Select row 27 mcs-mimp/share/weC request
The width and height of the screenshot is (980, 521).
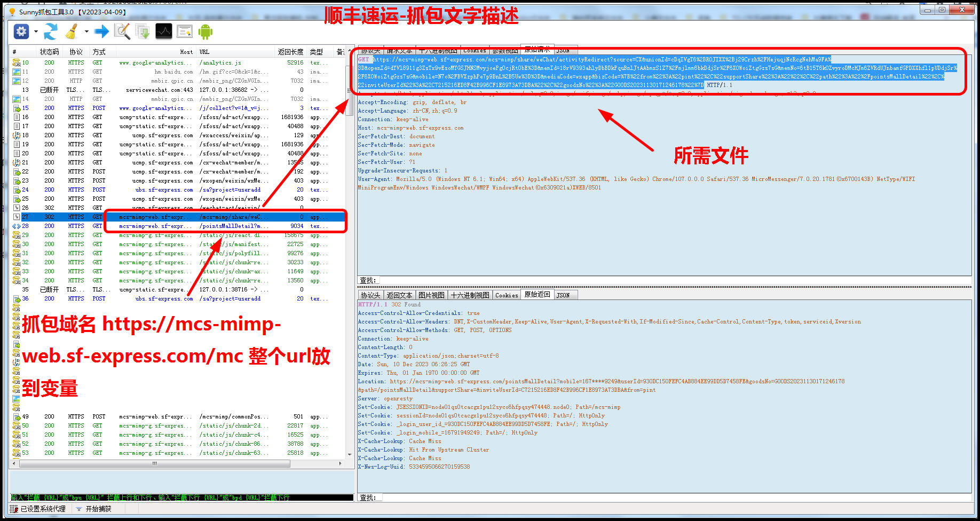coord(178,217)
